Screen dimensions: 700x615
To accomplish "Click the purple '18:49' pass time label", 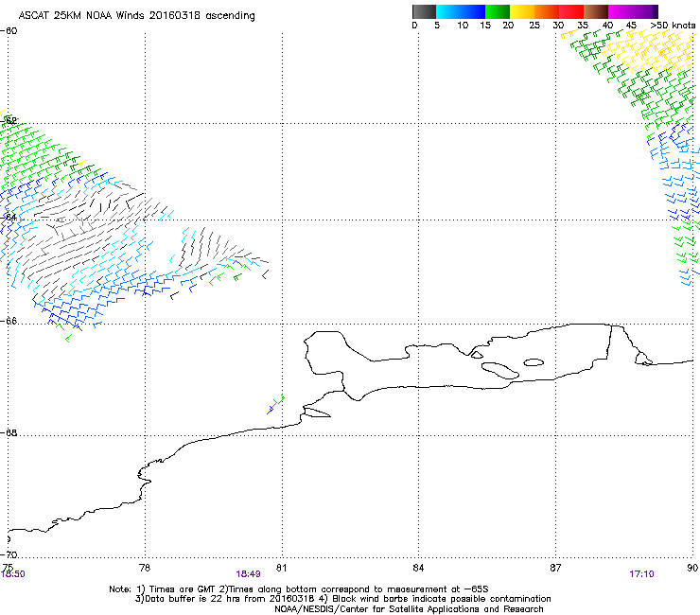I will [x=248, y=574].
